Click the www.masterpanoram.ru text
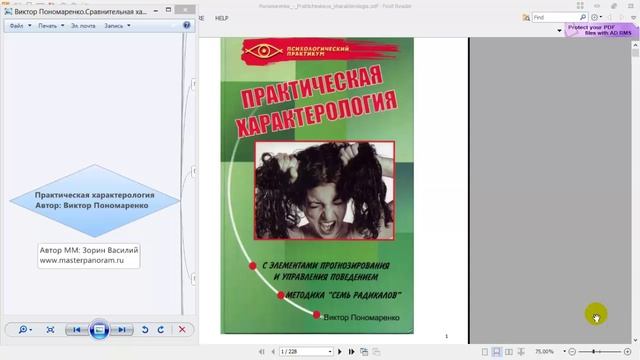 click(82, 260)
